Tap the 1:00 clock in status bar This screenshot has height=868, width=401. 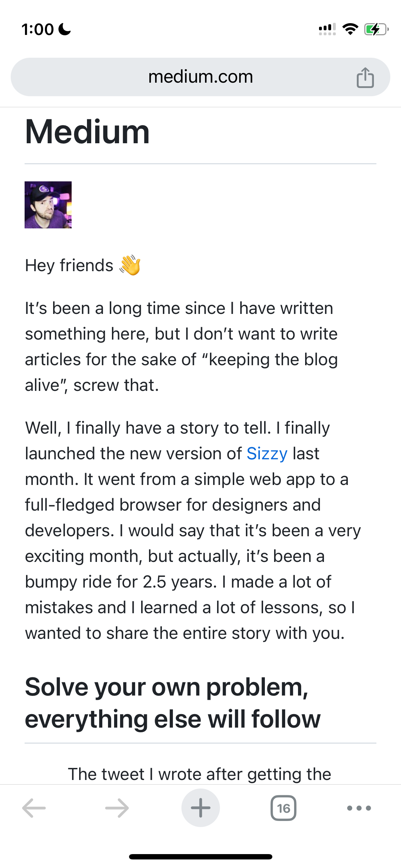pos(38,29)
